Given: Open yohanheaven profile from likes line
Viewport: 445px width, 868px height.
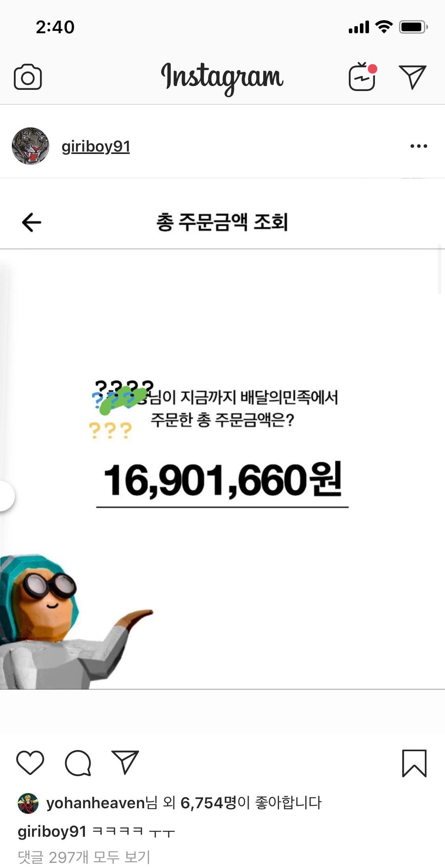Looking at the screenshot, I should pyautogui.click(x=96, y=803).
